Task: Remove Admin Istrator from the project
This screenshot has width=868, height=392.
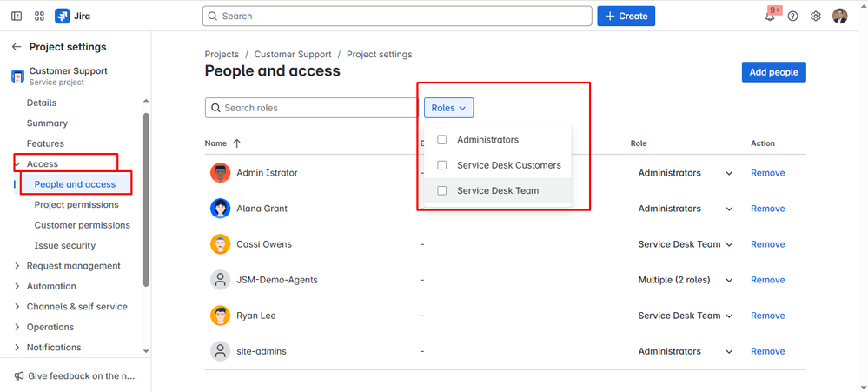Action: pos(767,173)
